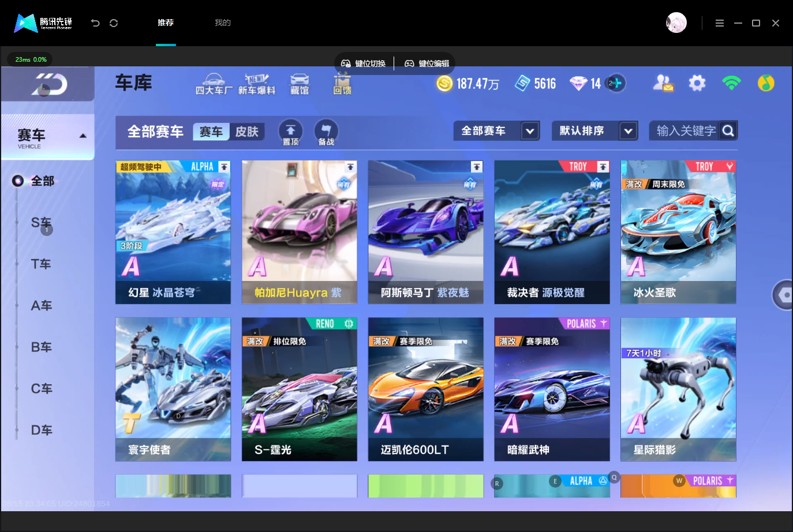Select C车 category in sidebar

click(x=42, y=389)
